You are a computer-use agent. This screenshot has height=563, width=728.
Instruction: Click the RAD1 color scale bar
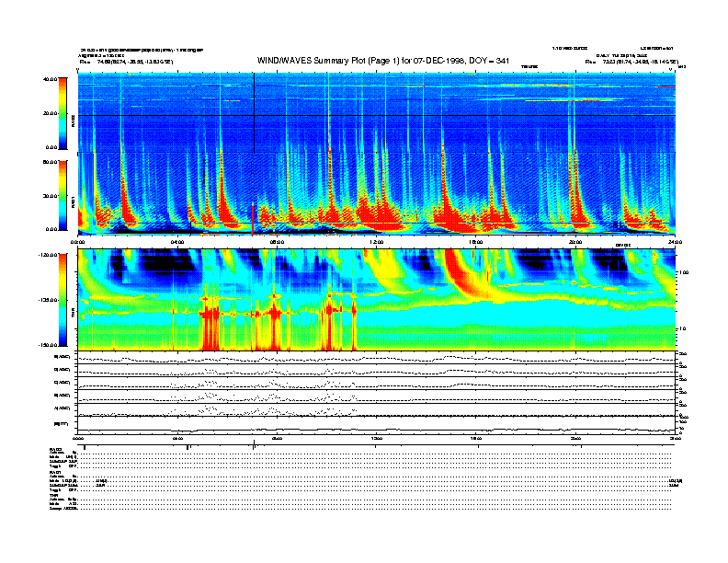tap(63, 196)
